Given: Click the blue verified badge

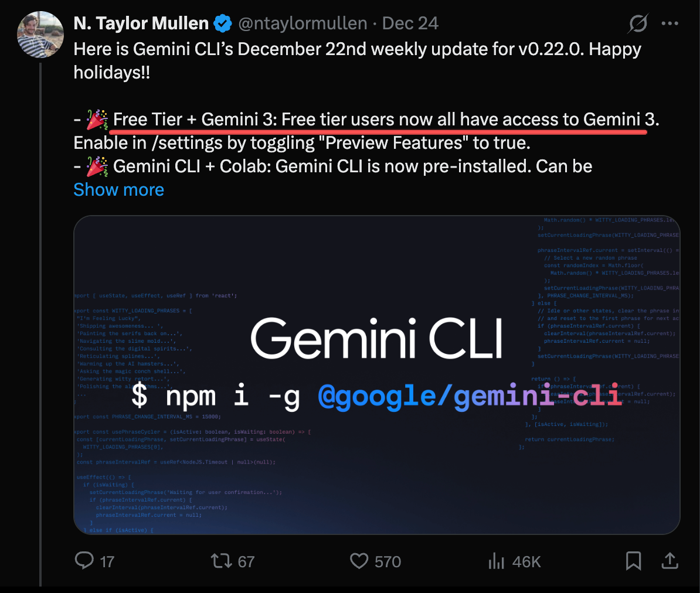Looking at the screenshot, I should (x=223, y=23).
